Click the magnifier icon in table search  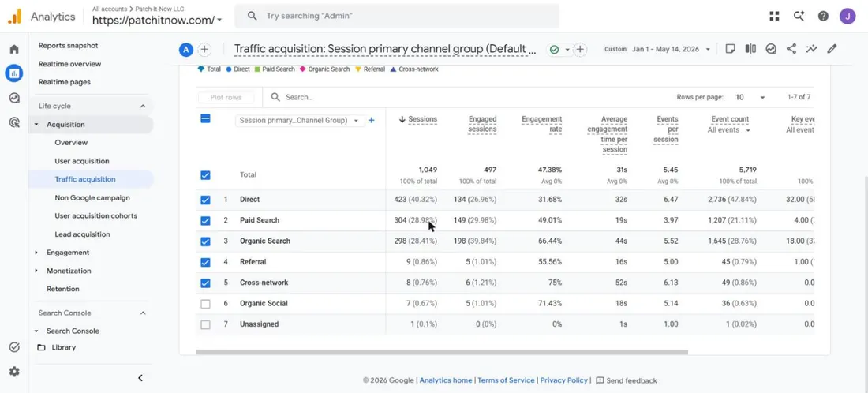(275, 97)
